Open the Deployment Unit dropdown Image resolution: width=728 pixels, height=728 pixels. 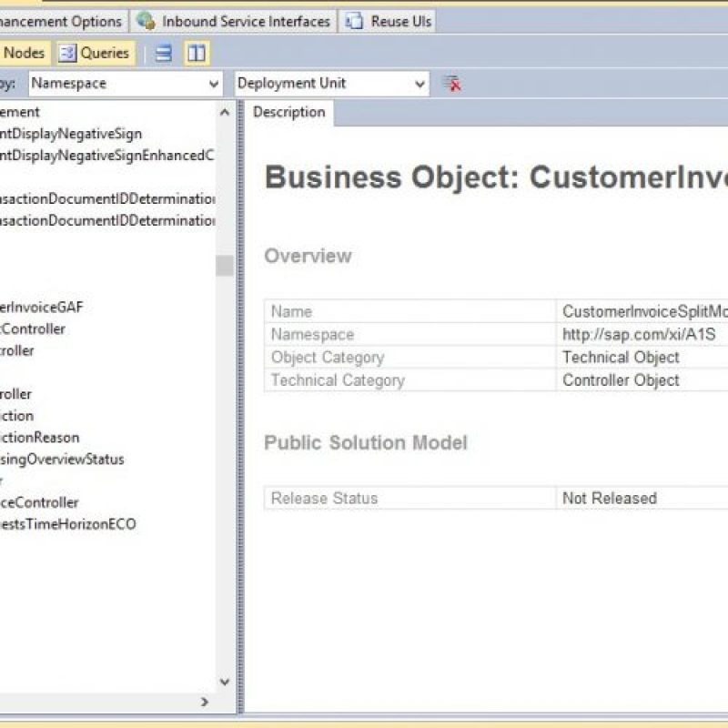pyautogui.click(x=420, y=84)
